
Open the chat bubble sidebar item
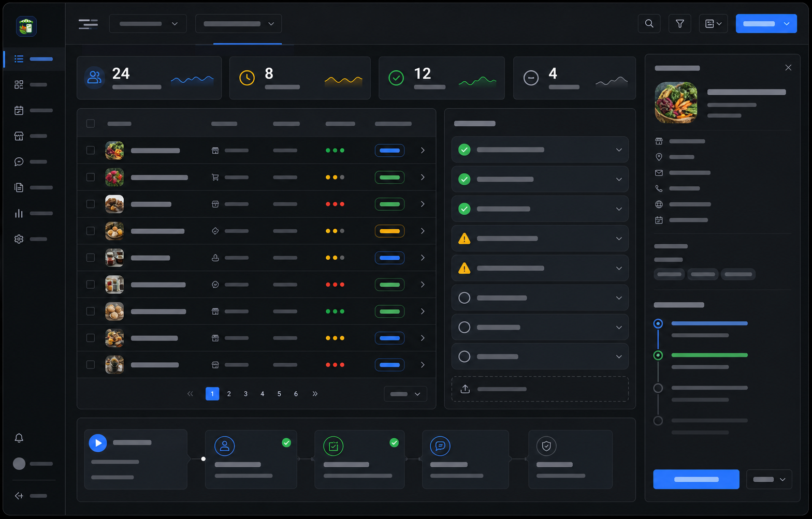[19, 161]
